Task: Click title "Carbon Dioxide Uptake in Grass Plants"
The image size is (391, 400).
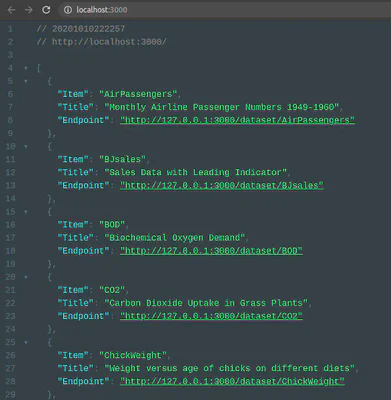Action: tap(206, 303)
